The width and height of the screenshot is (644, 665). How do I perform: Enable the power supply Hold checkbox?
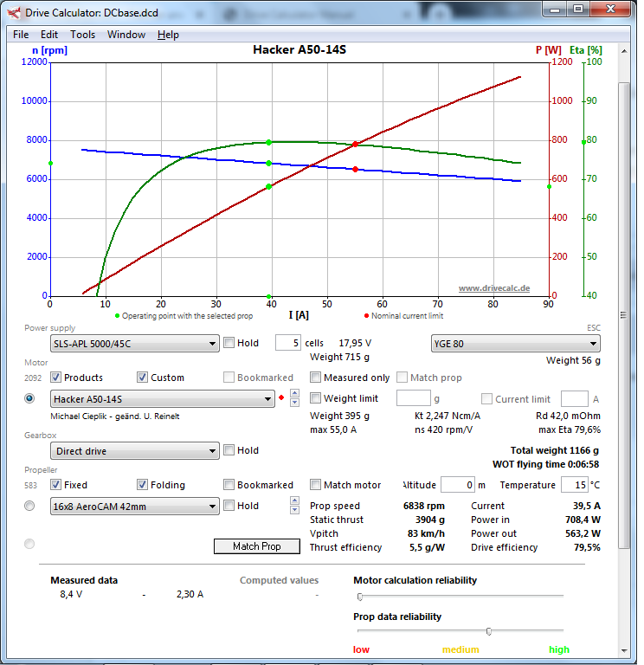click(x=229, y=343)
